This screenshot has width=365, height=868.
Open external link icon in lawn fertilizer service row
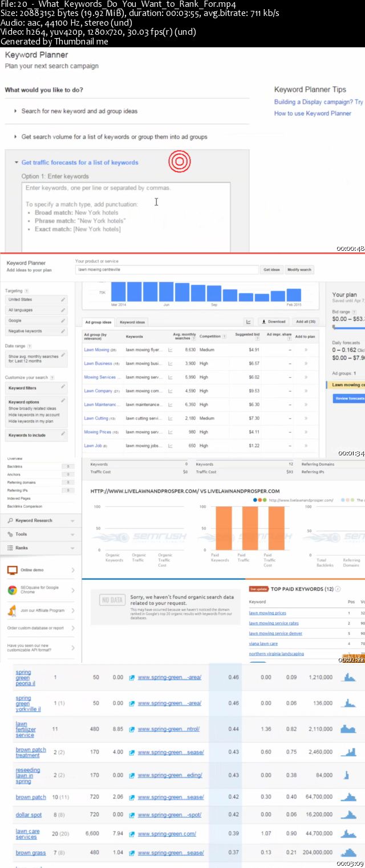pos(132,729)
